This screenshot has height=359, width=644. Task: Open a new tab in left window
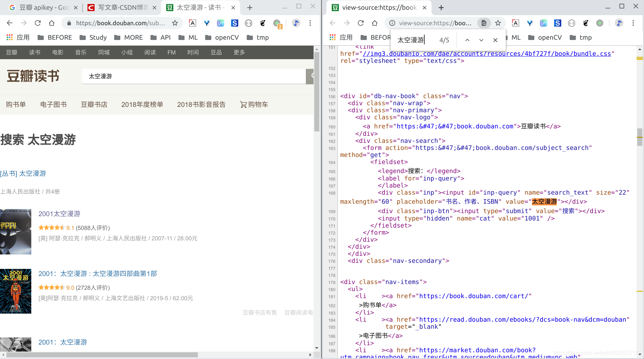point(250,7)
